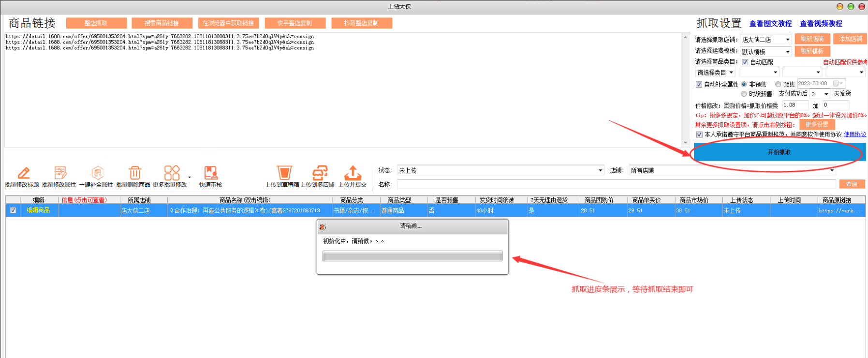Open third category level dropdown
This screenshot has height=358, width=868.
(803, 73)
